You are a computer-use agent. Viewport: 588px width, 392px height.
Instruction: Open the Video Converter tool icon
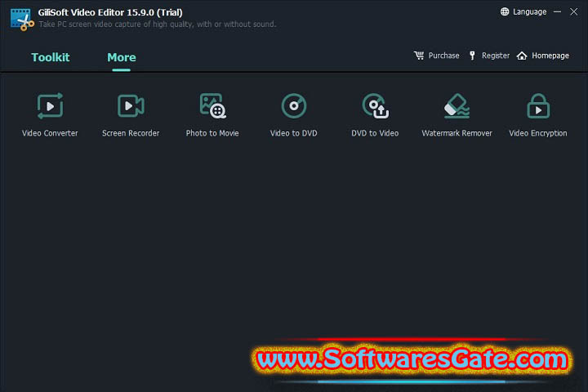click(x=50, y=106)
